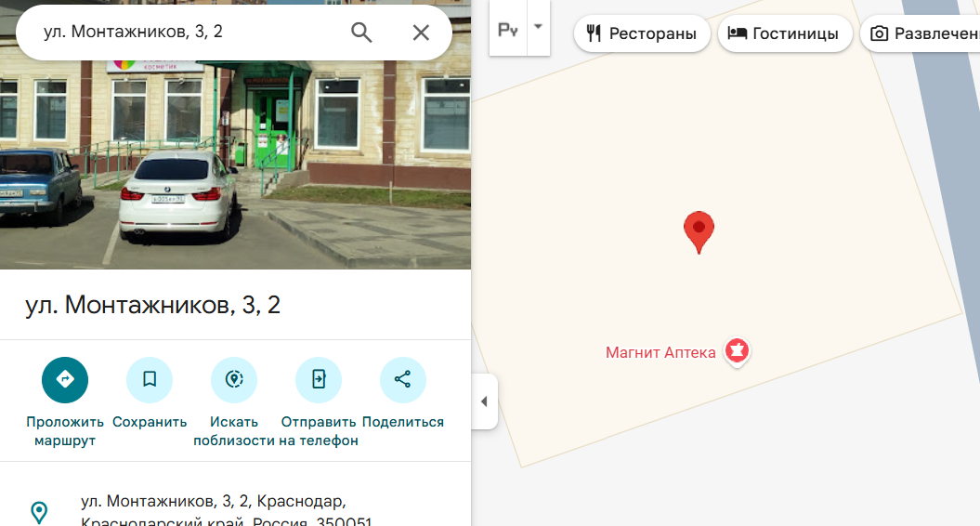Click the Магнит Аптека map label
The height and width of the screenshot is (526, 980).
tap(660, 352)
